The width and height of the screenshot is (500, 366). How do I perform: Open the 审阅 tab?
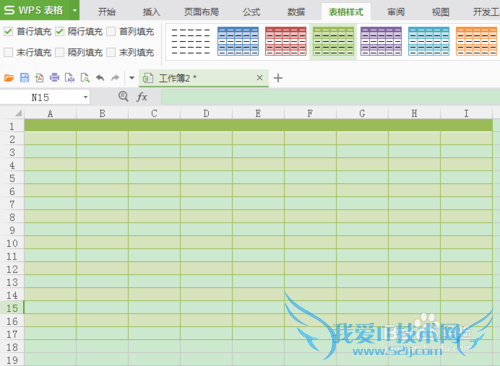point(396,12)
